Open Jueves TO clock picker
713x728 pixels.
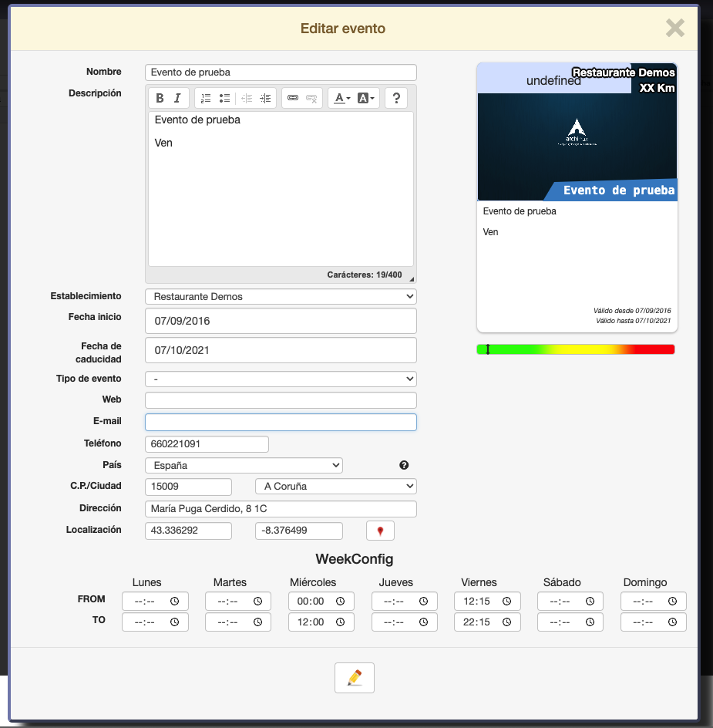(423, 622)
